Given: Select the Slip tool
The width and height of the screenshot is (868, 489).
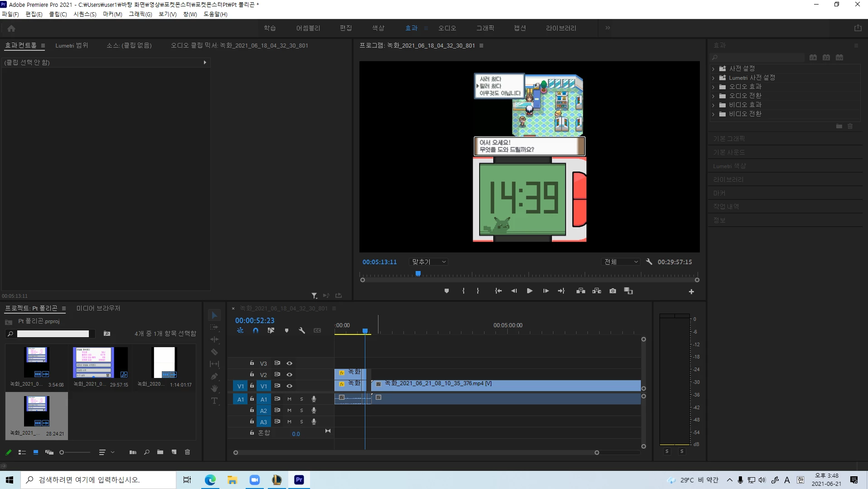Looking at the screenshot, I should pyautogui.click(x=214, y=364).
